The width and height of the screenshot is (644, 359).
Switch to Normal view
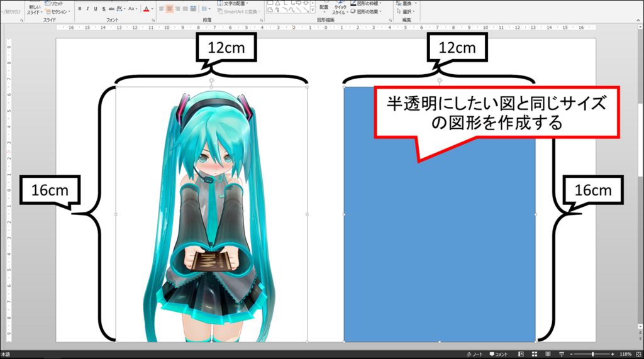[521, 354]
